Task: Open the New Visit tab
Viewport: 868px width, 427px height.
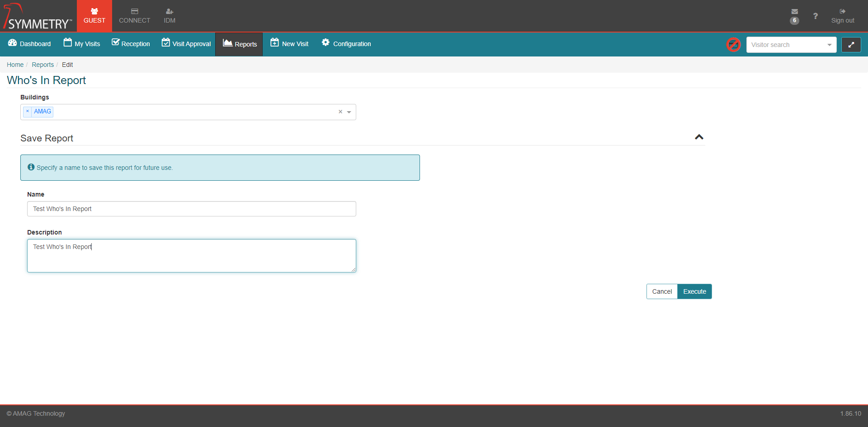Action: point(289,44)
